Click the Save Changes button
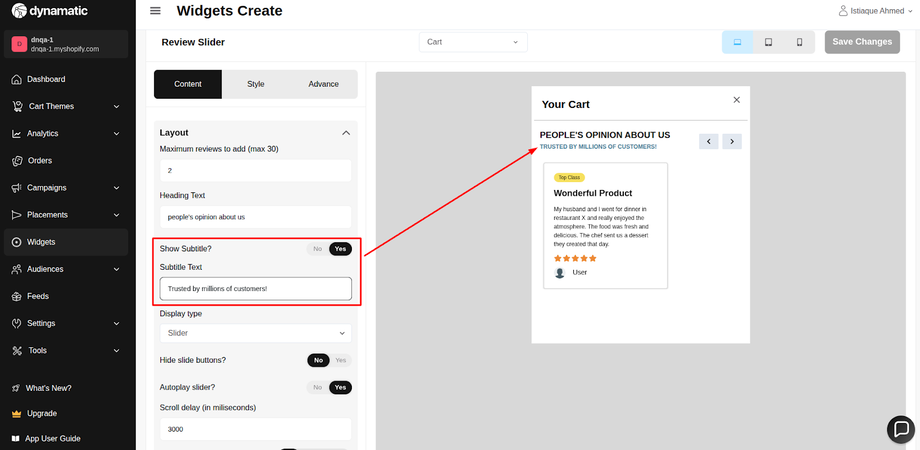The height and width of the screenshot is (450, 920). coord(861,42)
